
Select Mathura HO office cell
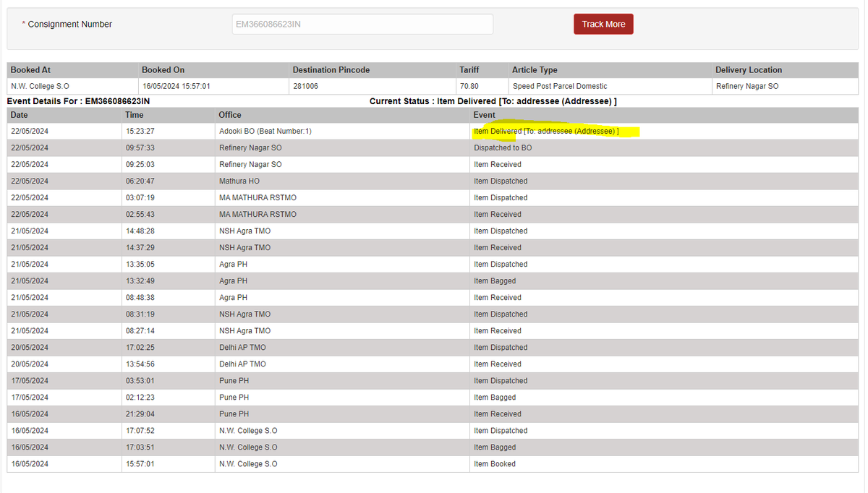[x=342, y=181]
